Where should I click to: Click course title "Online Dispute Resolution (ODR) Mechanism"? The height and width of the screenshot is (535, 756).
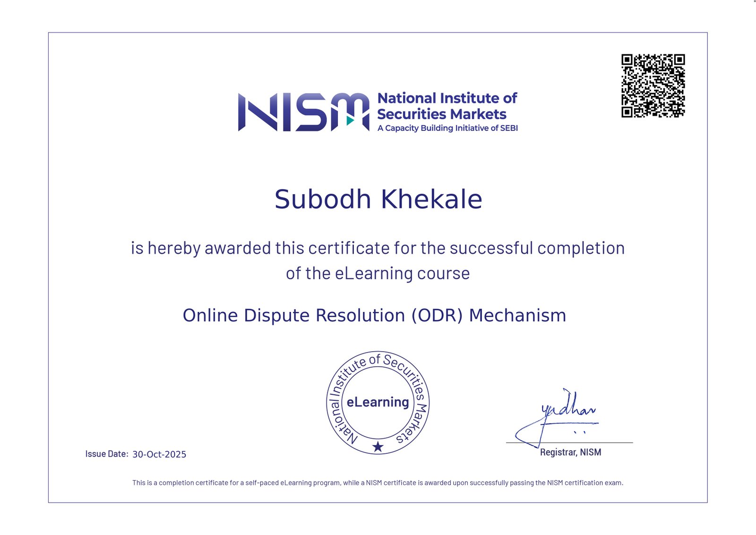375,315
